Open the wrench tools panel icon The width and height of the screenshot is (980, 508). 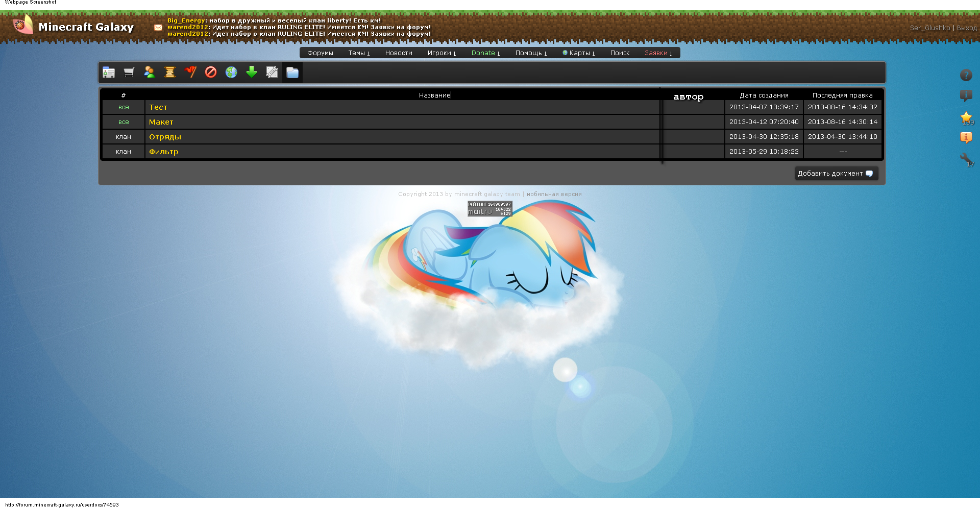(272, 72)
